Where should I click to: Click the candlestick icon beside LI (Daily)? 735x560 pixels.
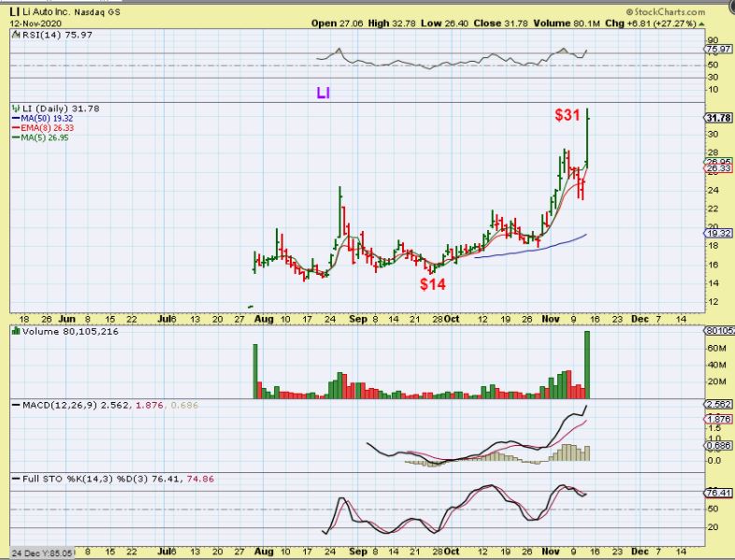click(x=16, y=108)
